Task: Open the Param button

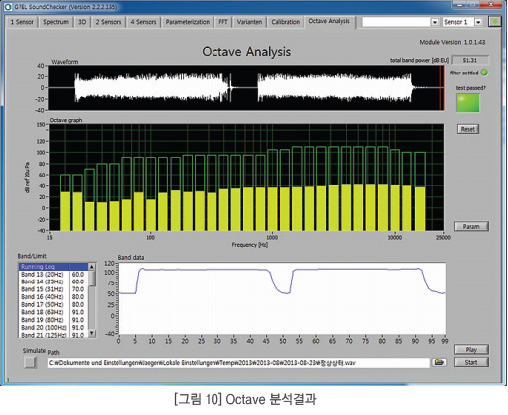Action: pyautogui.click(x=471, y=226)
